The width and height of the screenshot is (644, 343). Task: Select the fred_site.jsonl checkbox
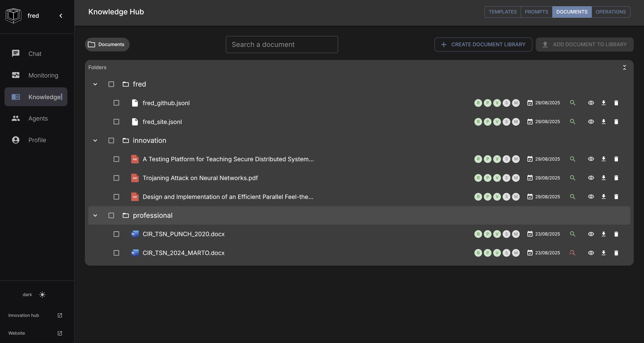coord(116,122)
